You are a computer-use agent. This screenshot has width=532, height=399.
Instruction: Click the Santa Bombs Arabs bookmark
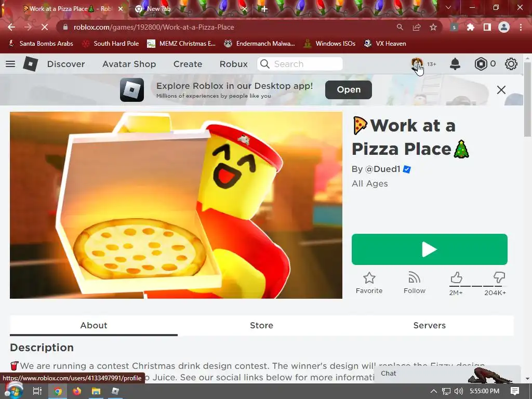[x=41, y=44]
